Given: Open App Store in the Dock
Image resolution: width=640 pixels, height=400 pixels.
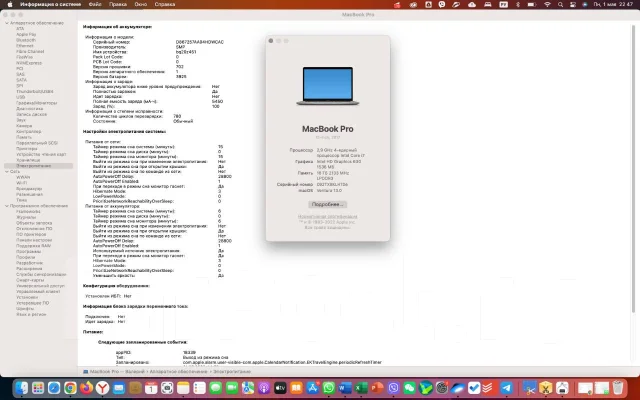Looking at the screenshot, I should pyautogui.click(x=313, y=387).
